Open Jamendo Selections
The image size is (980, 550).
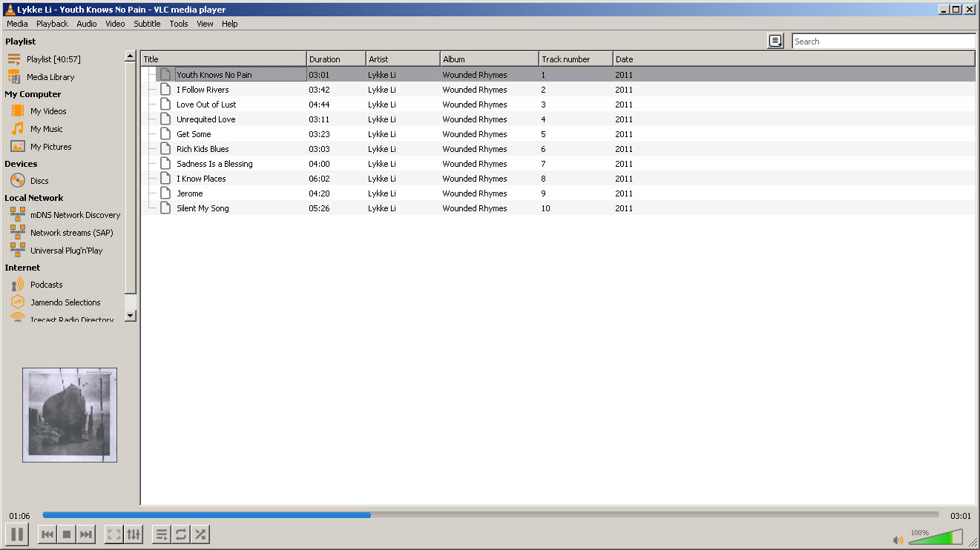click(64, 302)
